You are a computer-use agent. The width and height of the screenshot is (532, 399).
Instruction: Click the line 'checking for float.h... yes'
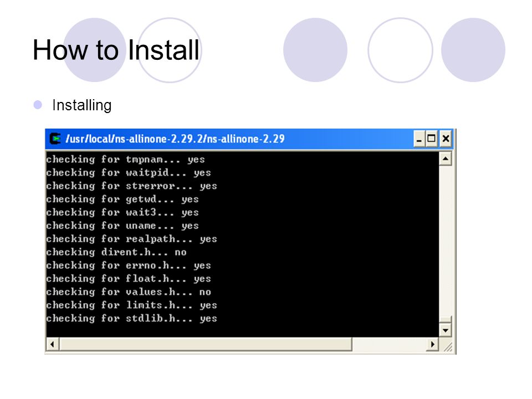tap(129, 279)
